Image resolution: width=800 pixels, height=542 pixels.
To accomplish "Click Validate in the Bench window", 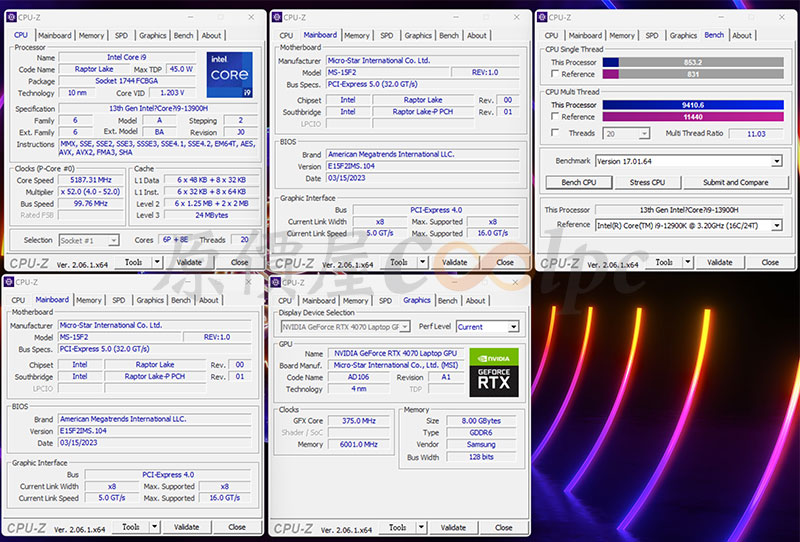I will point(720,262).
